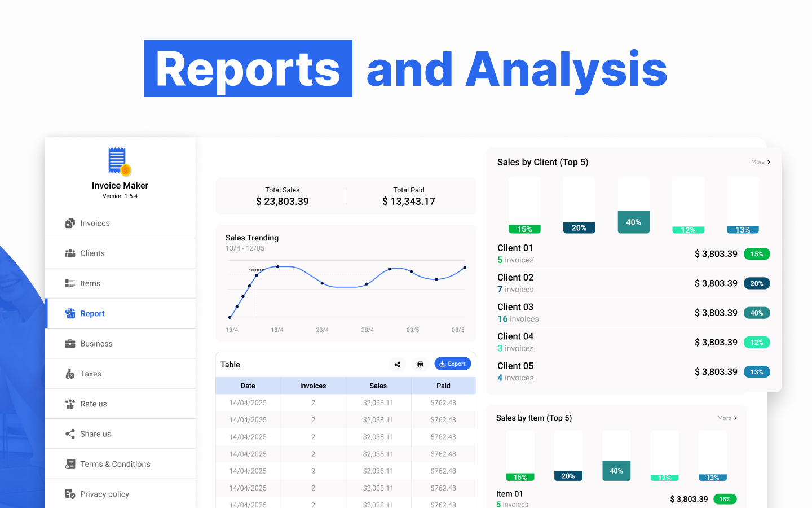Click '7 invoices' under Client 02
Image resolution: width=812 pixels, height=508 pixels.
click(515, 290)
